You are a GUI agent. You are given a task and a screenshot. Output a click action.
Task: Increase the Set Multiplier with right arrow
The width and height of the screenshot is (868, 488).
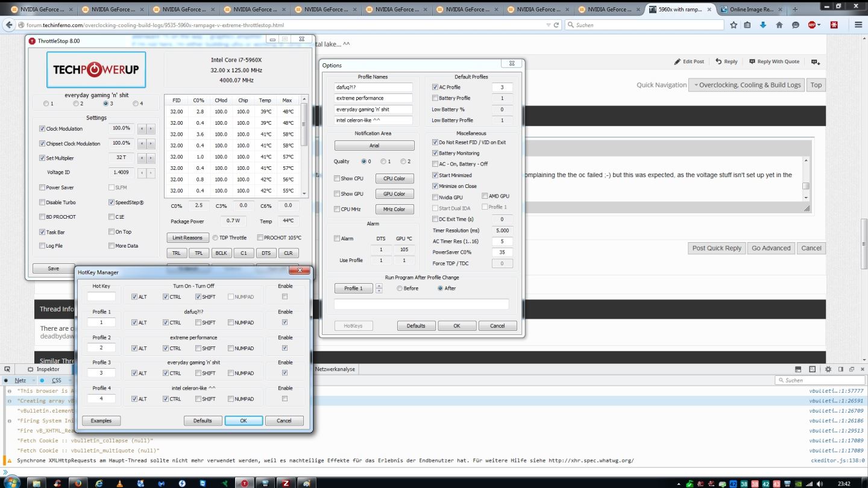click(x=151, y=158)
